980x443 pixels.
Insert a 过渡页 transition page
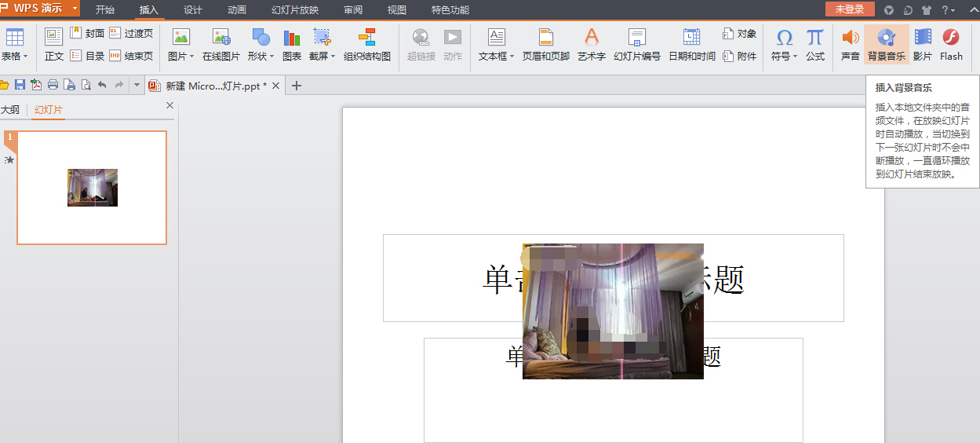point(131,33)
